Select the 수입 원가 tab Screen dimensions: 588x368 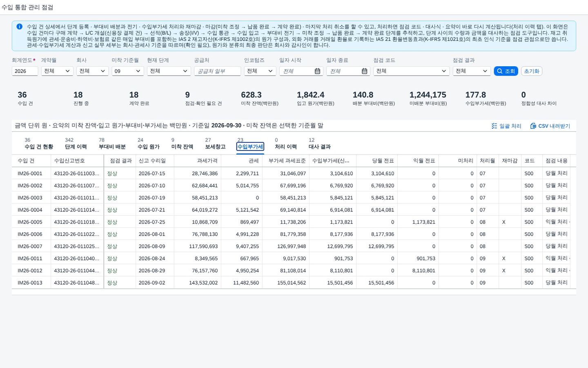click(x=149, y=144)
